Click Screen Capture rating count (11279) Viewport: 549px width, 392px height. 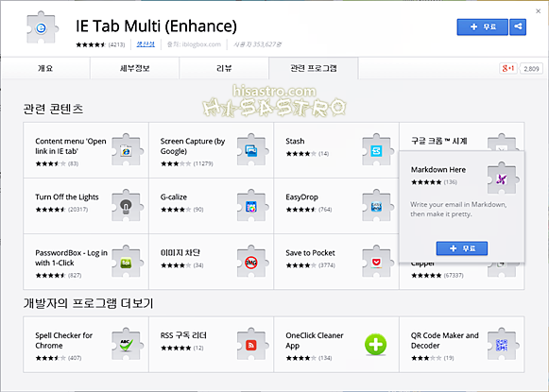(x=203, y=163)
